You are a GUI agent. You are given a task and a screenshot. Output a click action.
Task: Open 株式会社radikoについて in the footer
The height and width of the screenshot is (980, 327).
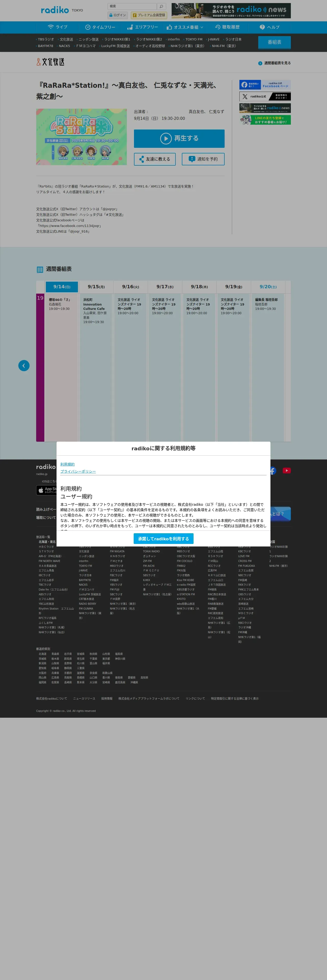tap(51, 698)
